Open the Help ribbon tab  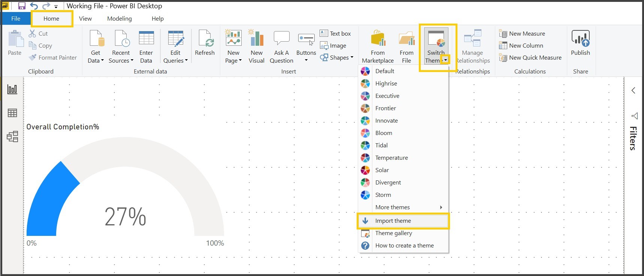(x=158, y=19)
